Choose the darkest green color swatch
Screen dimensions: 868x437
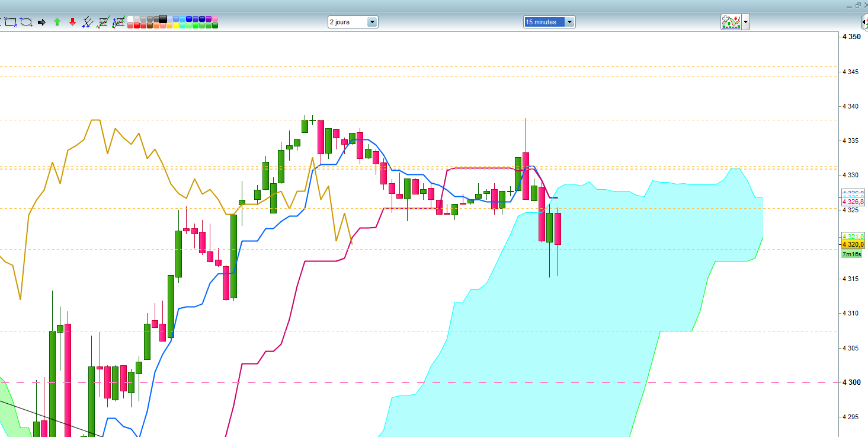(x=214, y=25)
